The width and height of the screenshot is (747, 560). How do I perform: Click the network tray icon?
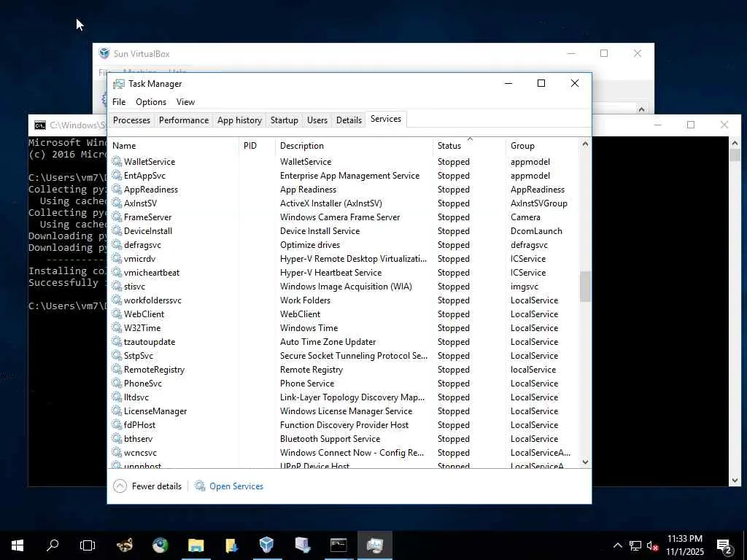(635, 545)
